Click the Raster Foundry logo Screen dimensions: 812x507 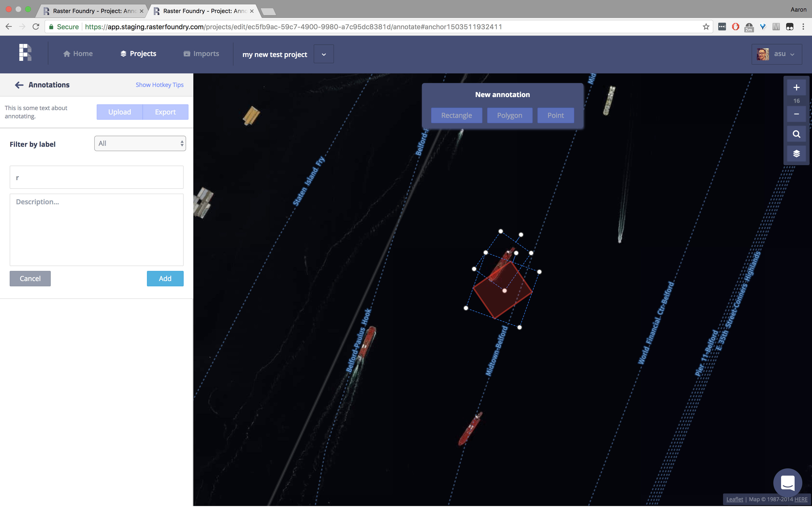click(x=26, y=53)
